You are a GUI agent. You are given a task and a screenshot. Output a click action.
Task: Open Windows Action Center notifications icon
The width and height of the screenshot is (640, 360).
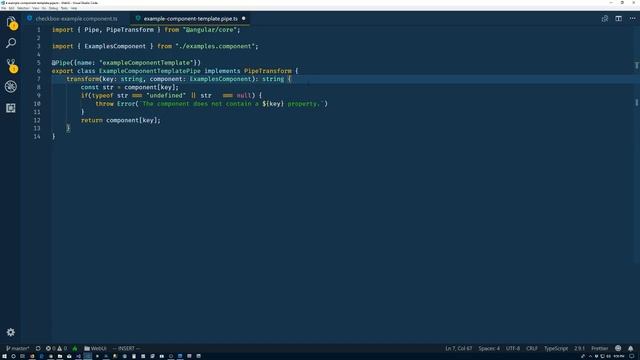[632, 356]
